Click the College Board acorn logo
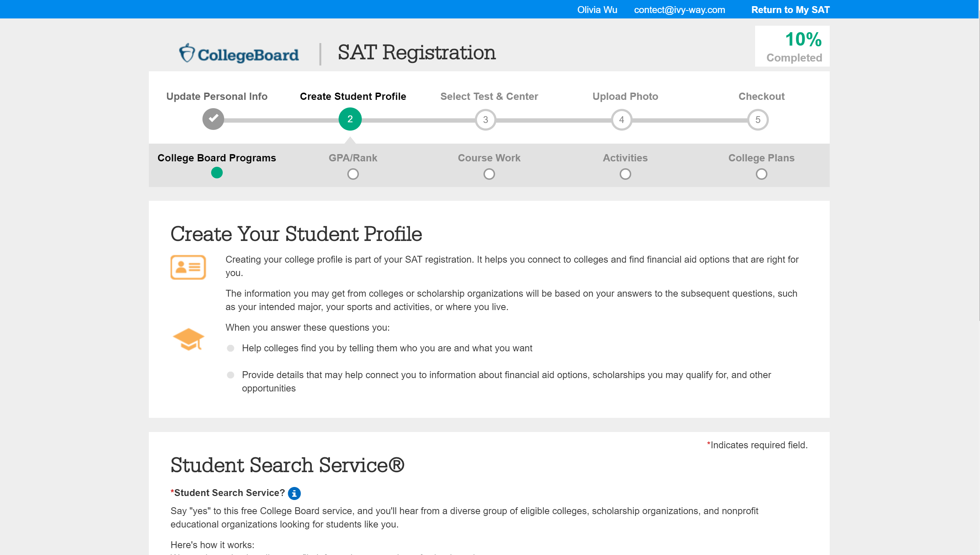The height and width of the screenshot is (555, 980). [x=187, y=53]
